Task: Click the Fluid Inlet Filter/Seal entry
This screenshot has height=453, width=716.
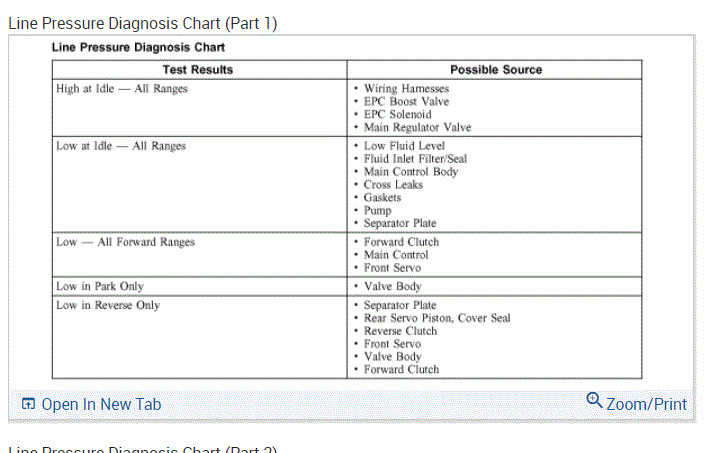Action: 415,159
